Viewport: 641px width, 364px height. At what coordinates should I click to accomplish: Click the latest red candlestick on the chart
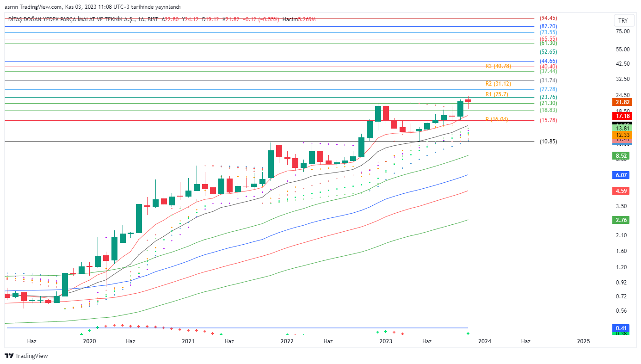tap(468, 101)
